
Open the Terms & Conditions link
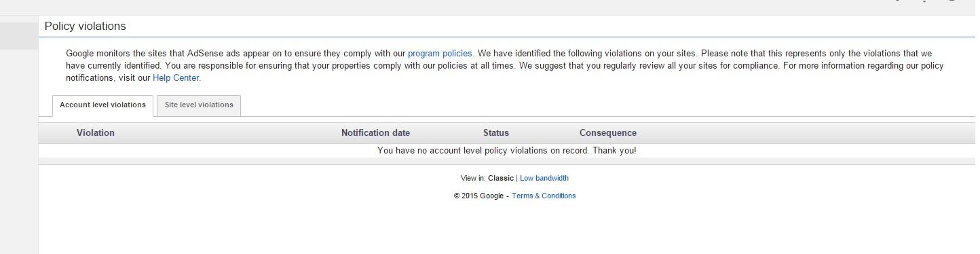coord(544,196)
